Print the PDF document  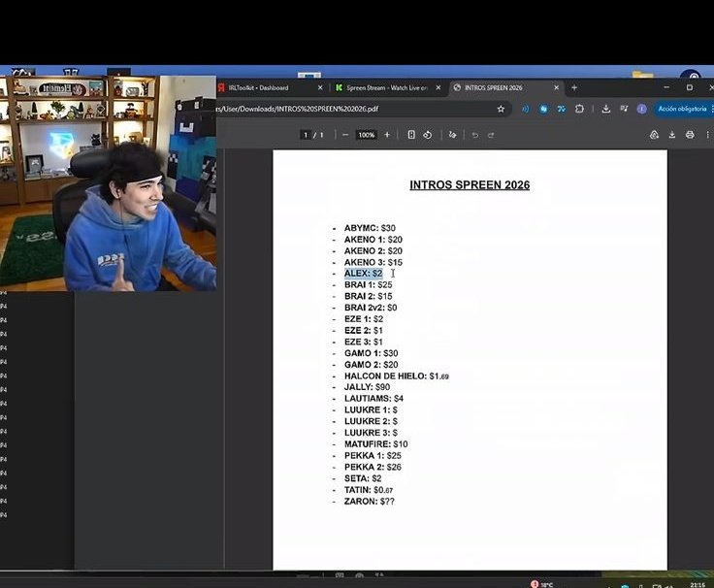(x=690, y=135)
